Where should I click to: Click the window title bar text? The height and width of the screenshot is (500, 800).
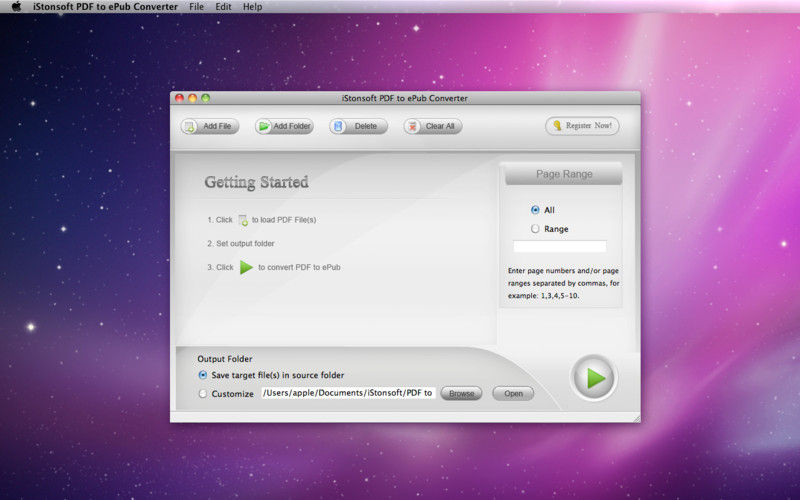click(405, 98)
